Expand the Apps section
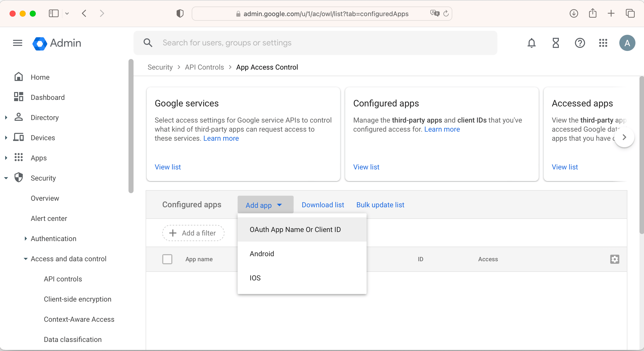 [x=6, y=158]
